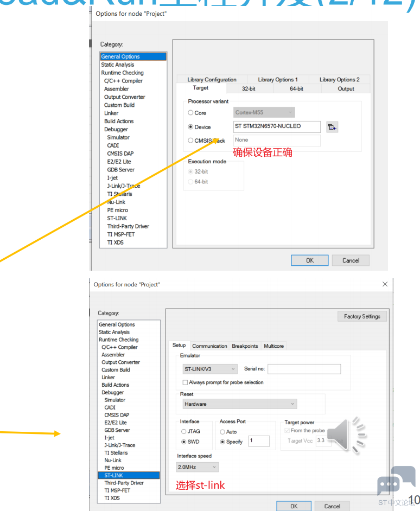
Task: Open the ST-LINK/V3 emulator dropdown
Action: pyautogui.click(x=210, y=369)
